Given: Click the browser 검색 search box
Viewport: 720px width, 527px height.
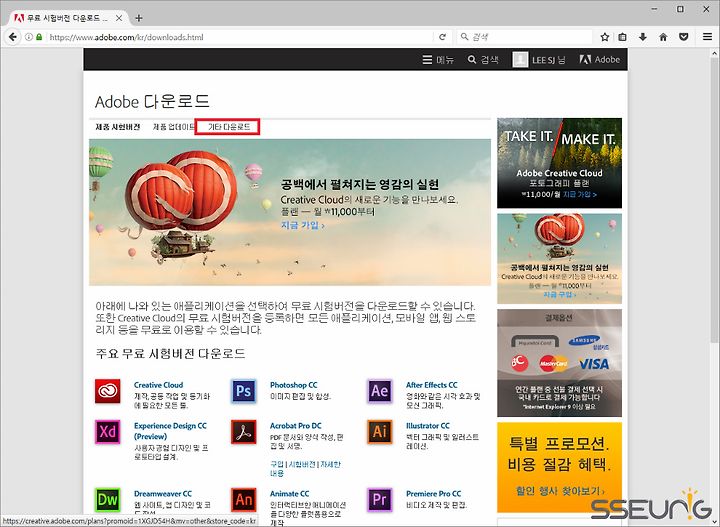Looking at the screenshot, I should [525, 37].
